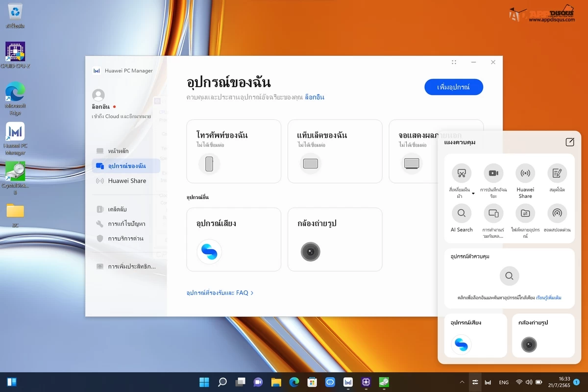Open the แท็บเล็ตของฉัน device card
The image size is (588, 392).
click(335, 151)
